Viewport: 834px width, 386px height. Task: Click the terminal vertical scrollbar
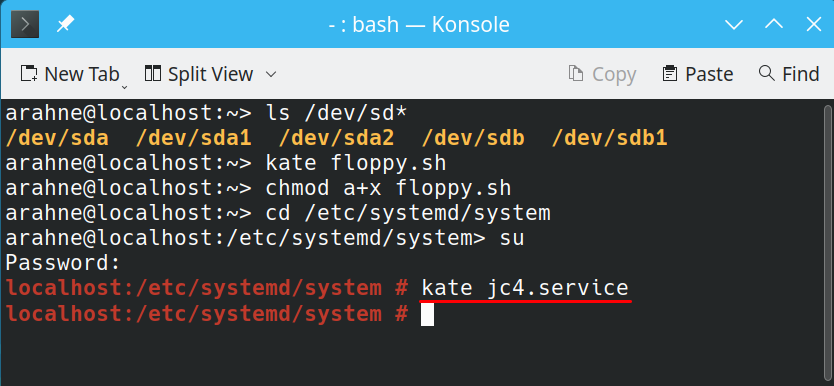[828, 242]
